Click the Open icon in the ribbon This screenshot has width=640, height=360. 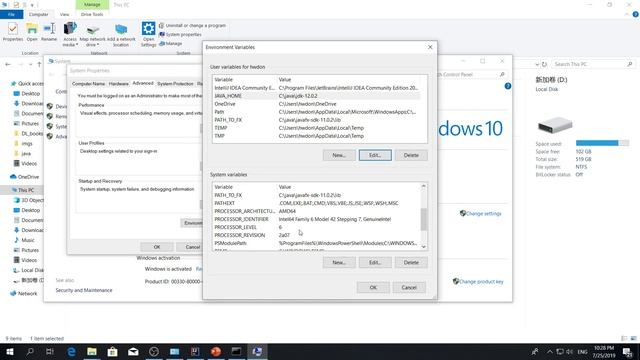point(32,32)
